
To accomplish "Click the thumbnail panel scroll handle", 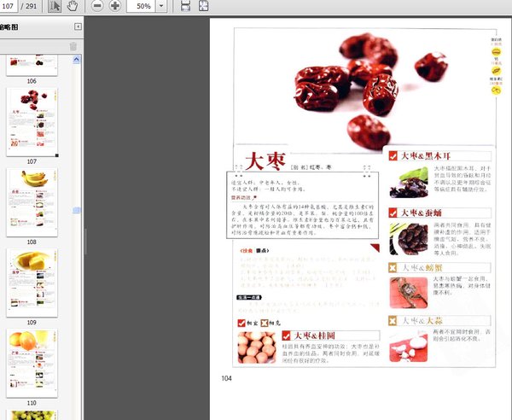I will point(77,210).
